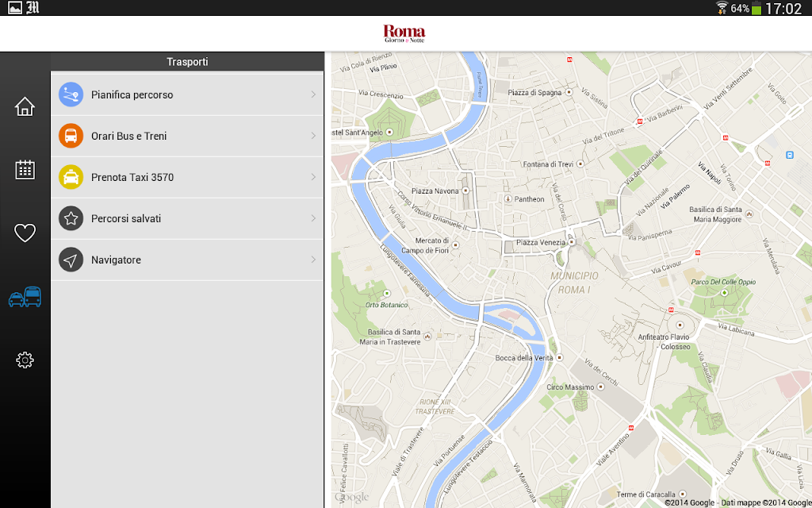Viewport: 812px width, 508px height.
Task: Tap the blue Pianifica percorso route icon
Action: pos(71,95)
